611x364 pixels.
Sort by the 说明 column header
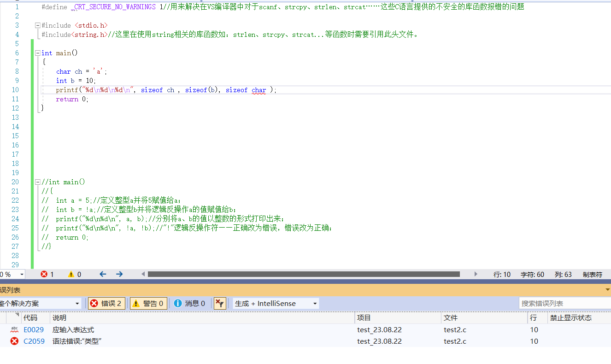pos(202,317)
